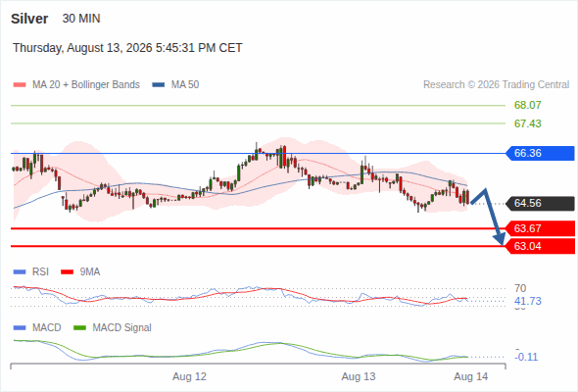Click the 63.67 red support tag

click(x=540, y=228)
